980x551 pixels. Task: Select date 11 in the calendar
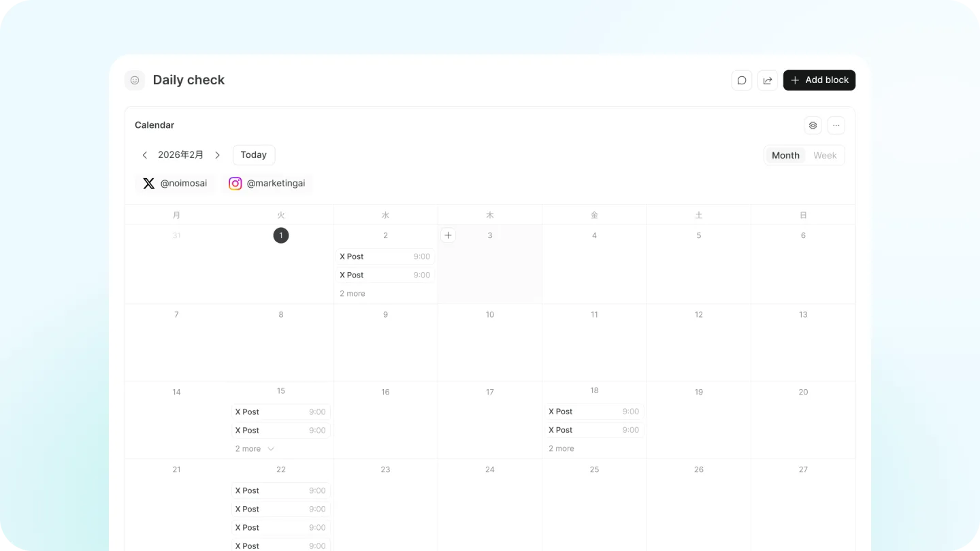point(594,314)
